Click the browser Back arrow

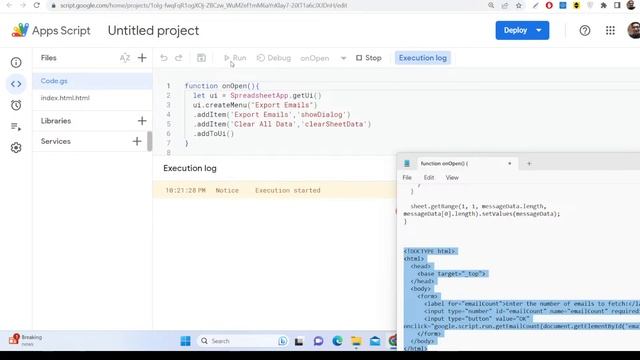pyautogui.click(x=9, y=5)
